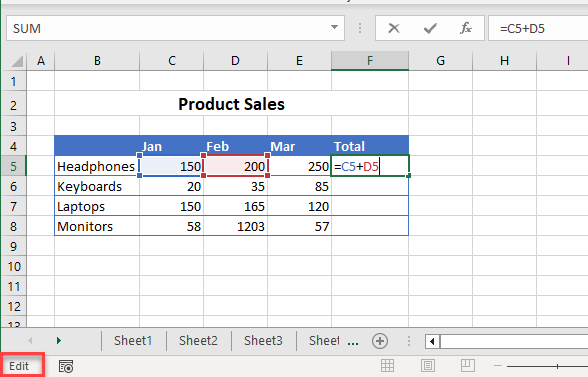Screen dimensions: 588x377
Task: Click the Total header cell
Action: [x=370, y=146]
